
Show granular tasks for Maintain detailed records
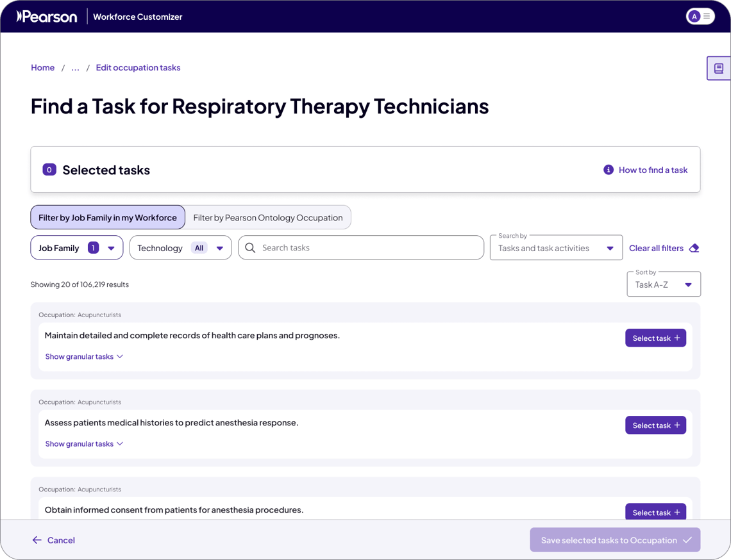point(84,356)
